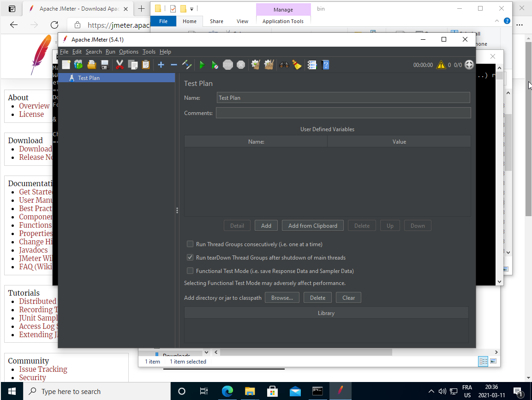Click Add from Clipboard button
This screenshot has height=400, width=532.
pyautogui.click(x=312, y=226)
